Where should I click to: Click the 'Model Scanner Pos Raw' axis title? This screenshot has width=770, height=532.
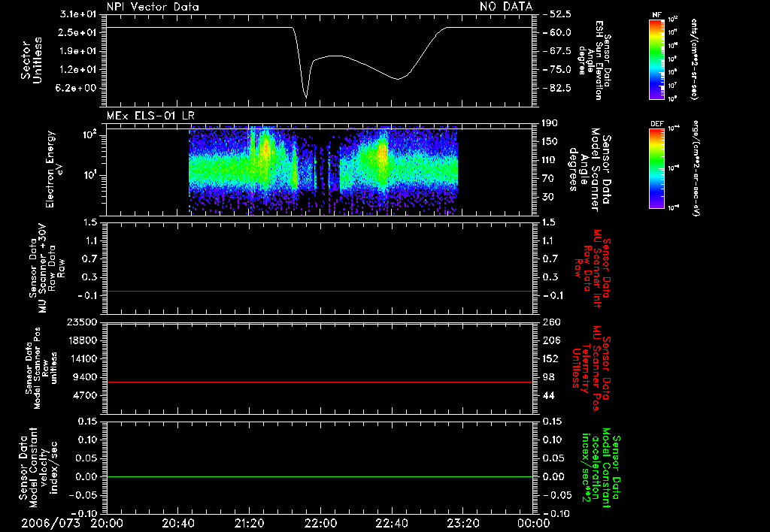(42, 368)
